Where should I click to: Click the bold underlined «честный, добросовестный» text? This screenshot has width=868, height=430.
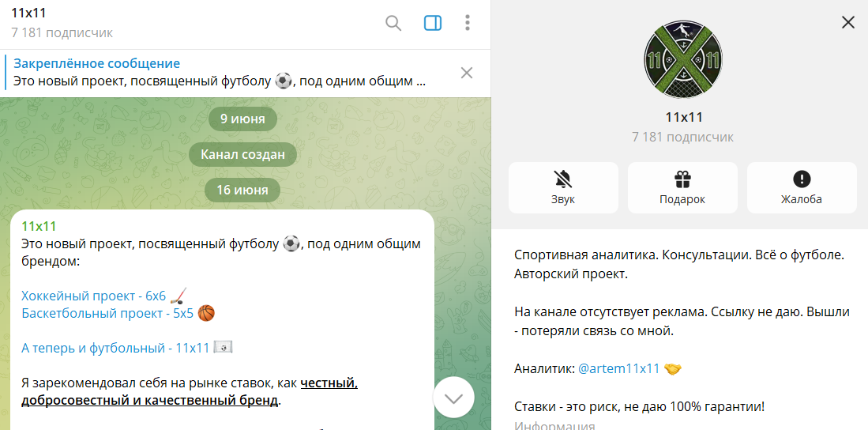click(x=329, y=383)
